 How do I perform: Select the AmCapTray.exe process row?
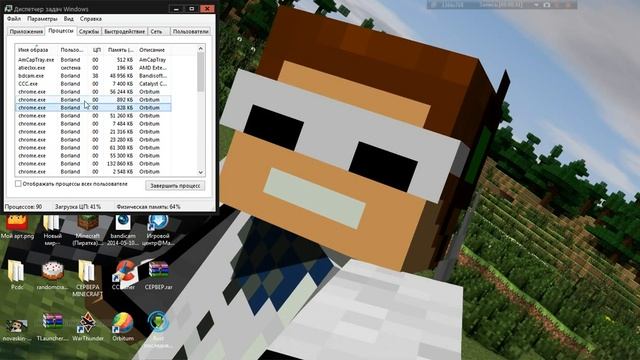pyautogui.click(x=93, y=60)
